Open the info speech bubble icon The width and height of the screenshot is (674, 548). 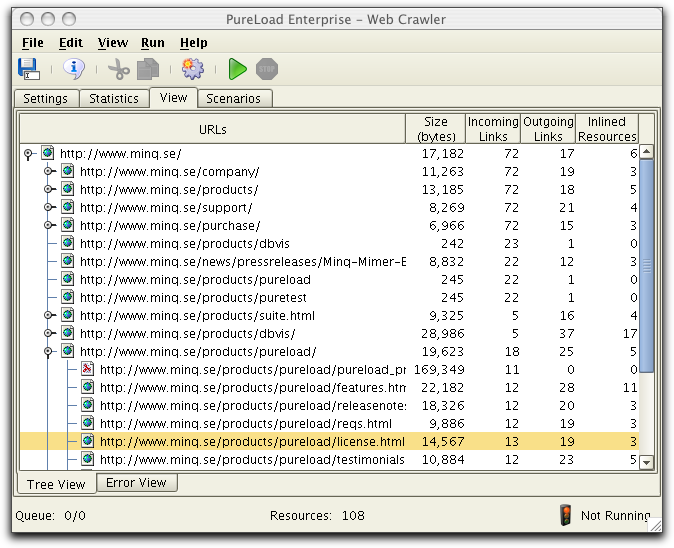(x=74, y=69)
